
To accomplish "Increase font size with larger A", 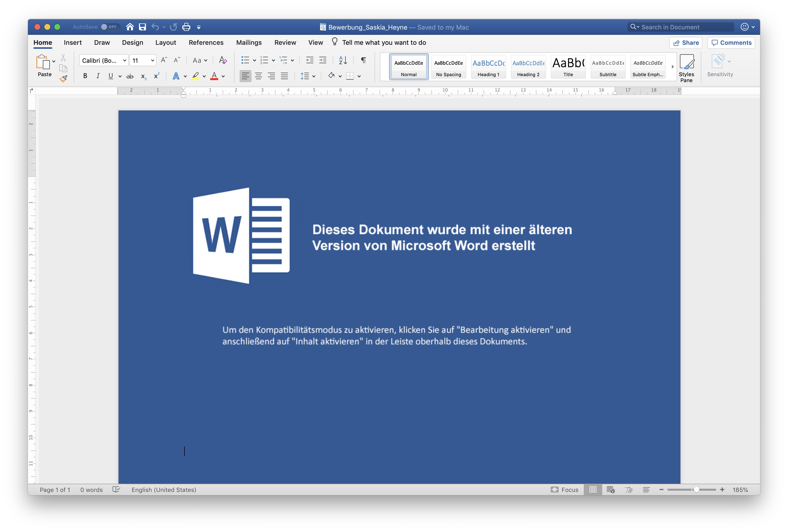I will [x=164, y=60].
